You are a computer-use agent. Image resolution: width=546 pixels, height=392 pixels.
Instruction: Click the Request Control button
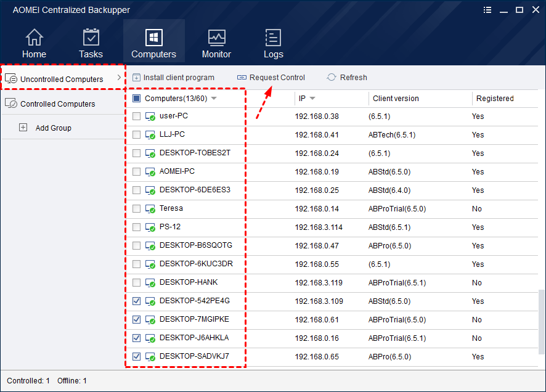pyautogui.click(x=271, y=77)
